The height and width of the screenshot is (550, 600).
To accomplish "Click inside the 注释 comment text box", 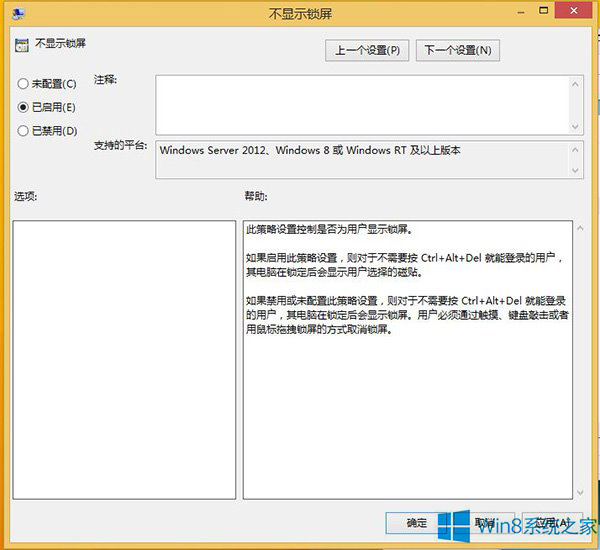I will (x=362, y=105).
